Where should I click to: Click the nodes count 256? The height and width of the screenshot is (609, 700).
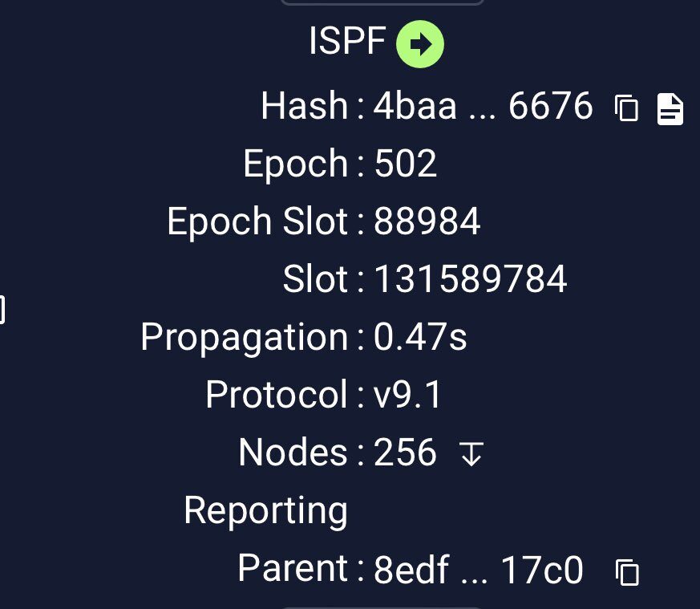pyautogui.click(x=405, y=453)
